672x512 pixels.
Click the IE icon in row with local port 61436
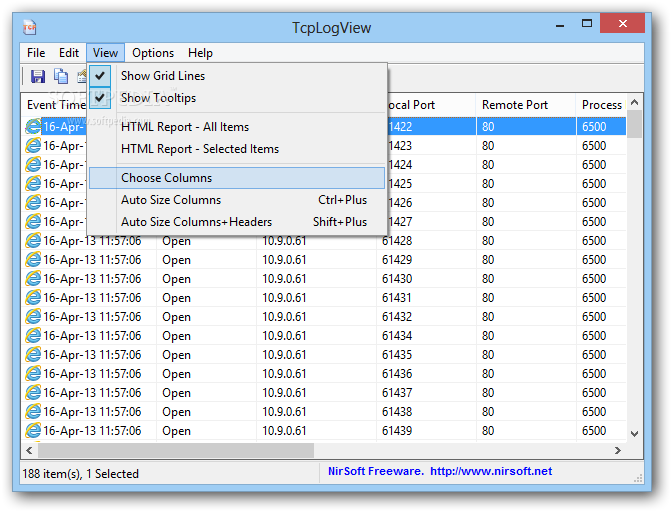click(33, 374)
